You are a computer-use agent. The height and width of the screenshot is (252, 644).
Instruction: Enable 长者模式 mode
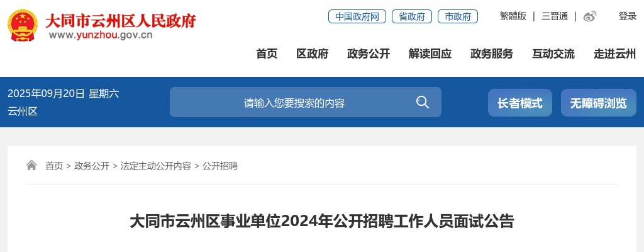[520, 103]
